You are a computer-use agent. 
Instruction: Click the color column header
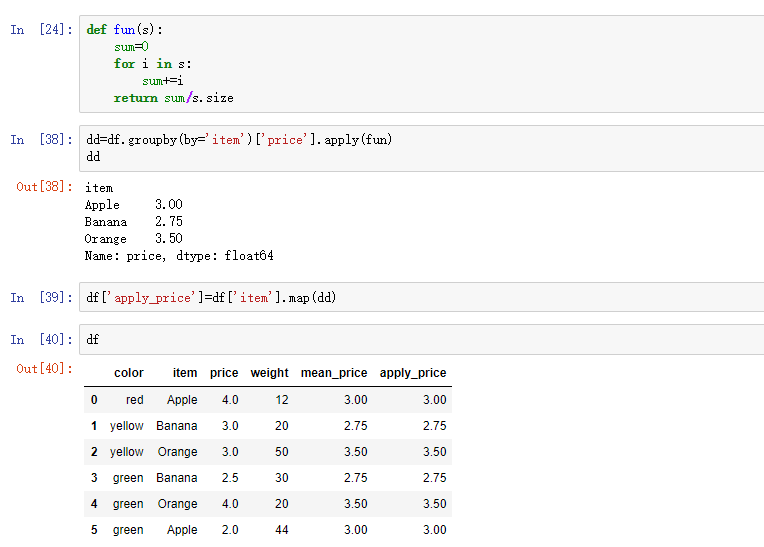coord(129,373)
